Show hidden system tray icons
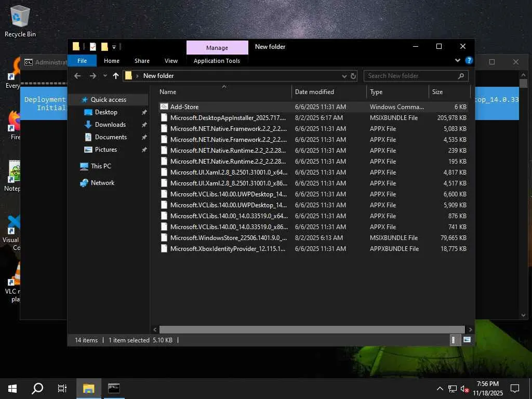The height and width of the screenshot is (399, 532). click(440, 389)
